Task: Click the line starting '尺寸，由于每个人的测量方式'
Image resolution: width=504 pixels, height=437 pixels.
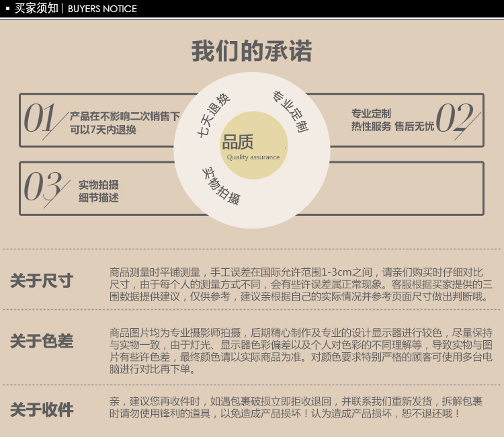Action: [301, 284]
